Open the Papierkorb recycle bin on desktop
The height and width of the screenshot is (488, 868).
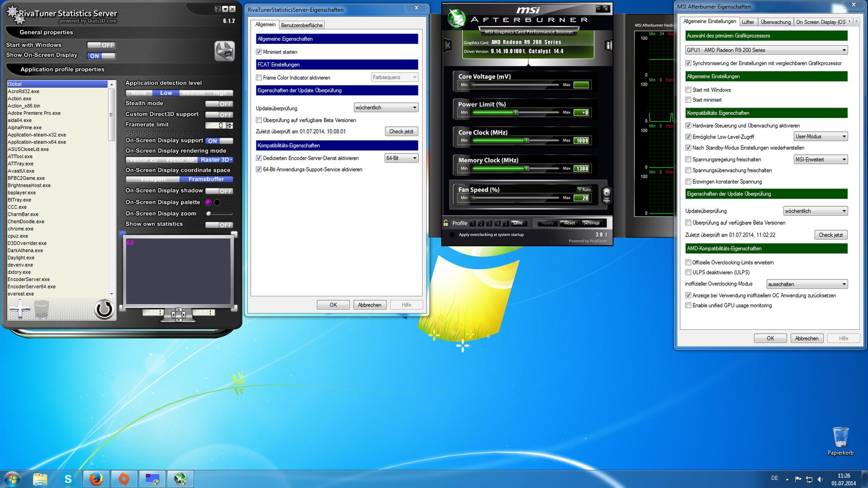(x=840, y=441)
